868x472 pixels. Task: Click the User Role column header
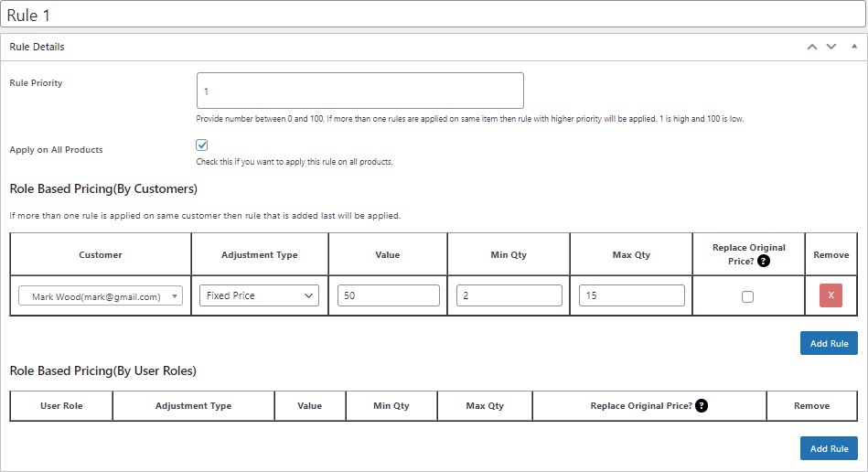point(61,405)
